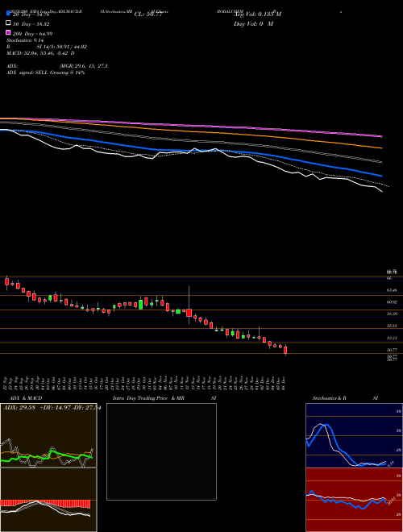Viewport: 403px width, 532px height.
Task: Select the '200 Day = 64.99' legend text
Action: coord(32,34)
